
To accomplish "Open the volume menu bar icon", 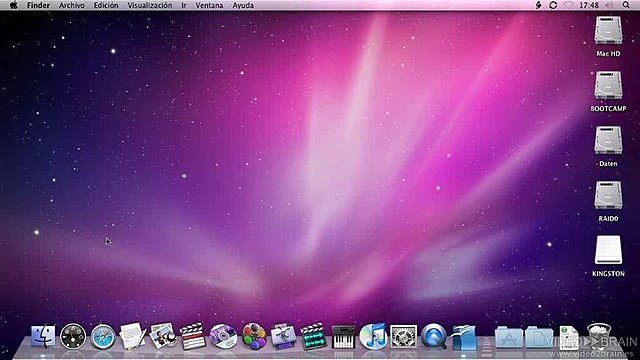I will (609, 5).
